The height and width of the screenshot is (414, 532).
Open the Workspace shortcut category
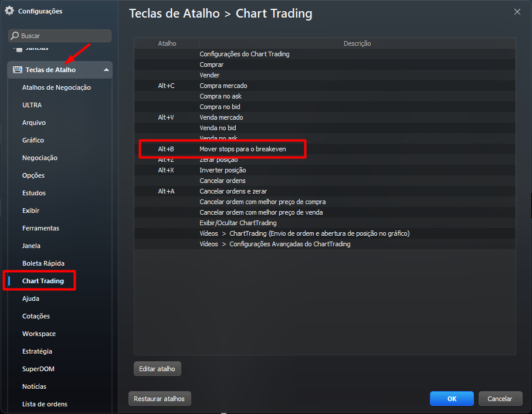click(39, 334)
